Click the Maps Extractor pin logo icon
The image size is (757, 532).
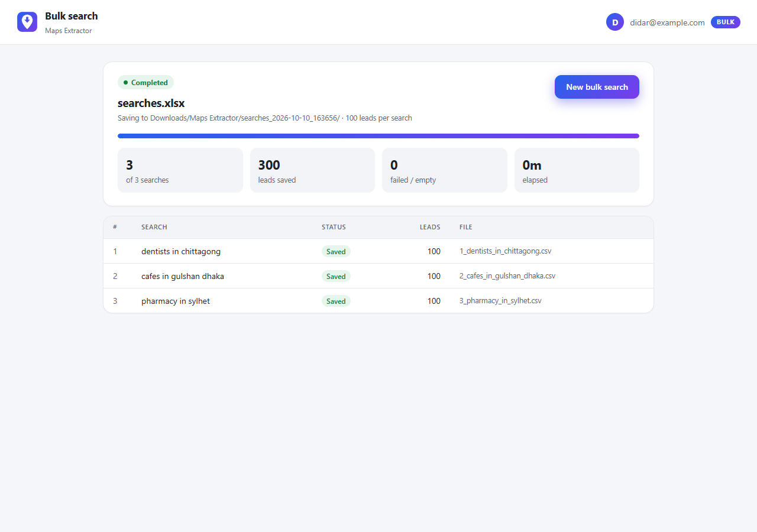(x=27, y=22)
